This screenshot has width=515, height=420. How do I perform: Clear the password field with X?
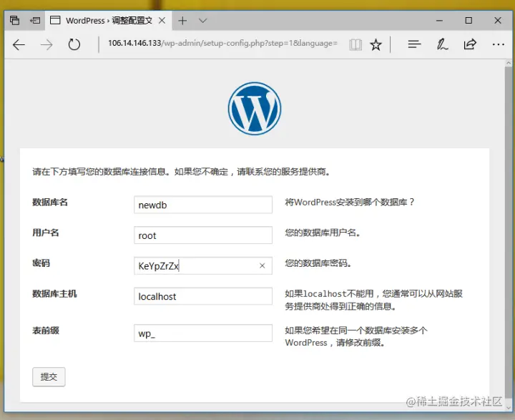[262, 265]
